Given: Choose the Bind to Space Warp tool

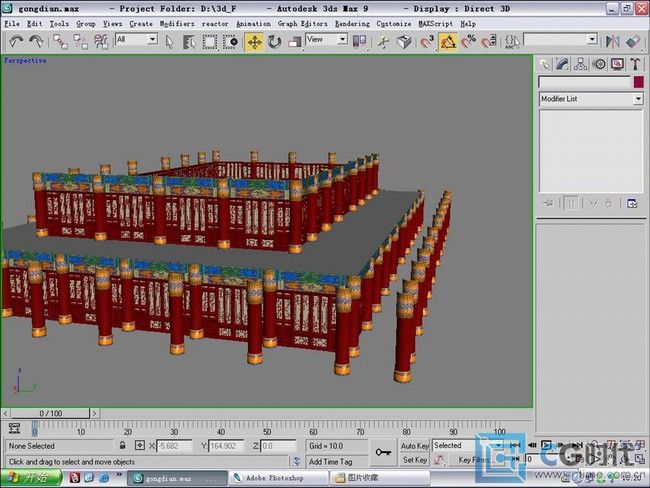Looking at the screenshot, I should coord(101,41).
